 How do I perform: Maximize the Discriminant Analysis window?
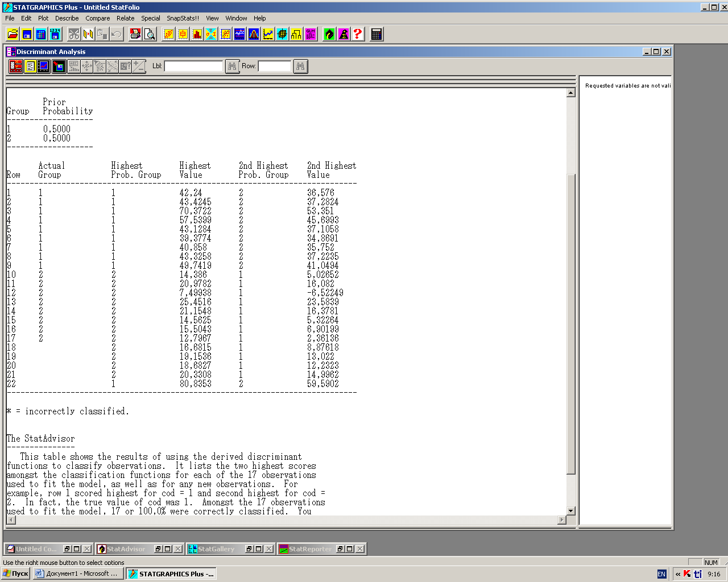point(656,52)
